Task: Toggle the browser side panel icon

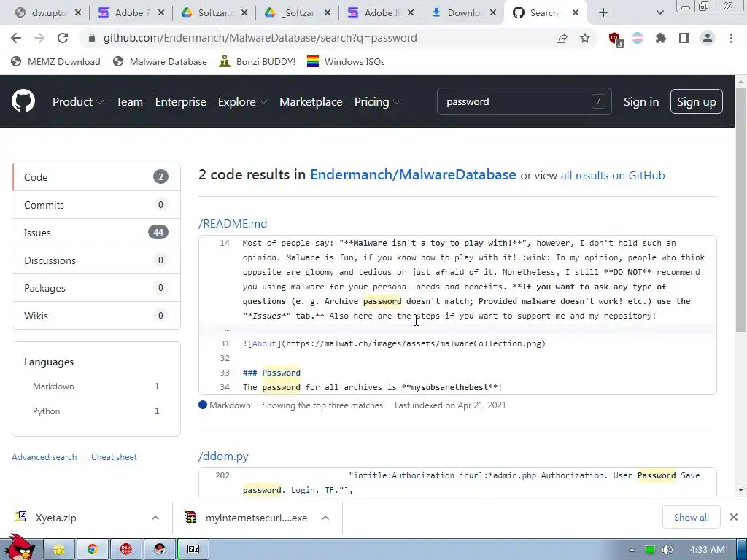Action: [684, 38]
